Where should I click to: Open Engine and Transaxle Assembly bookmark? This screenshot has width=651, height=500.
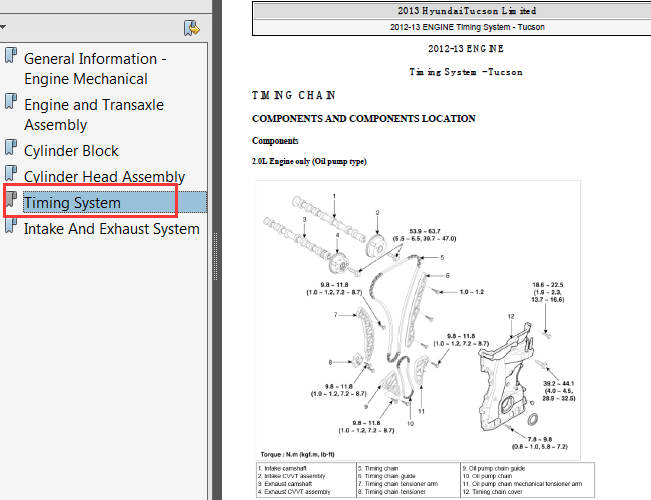[94, 115]
